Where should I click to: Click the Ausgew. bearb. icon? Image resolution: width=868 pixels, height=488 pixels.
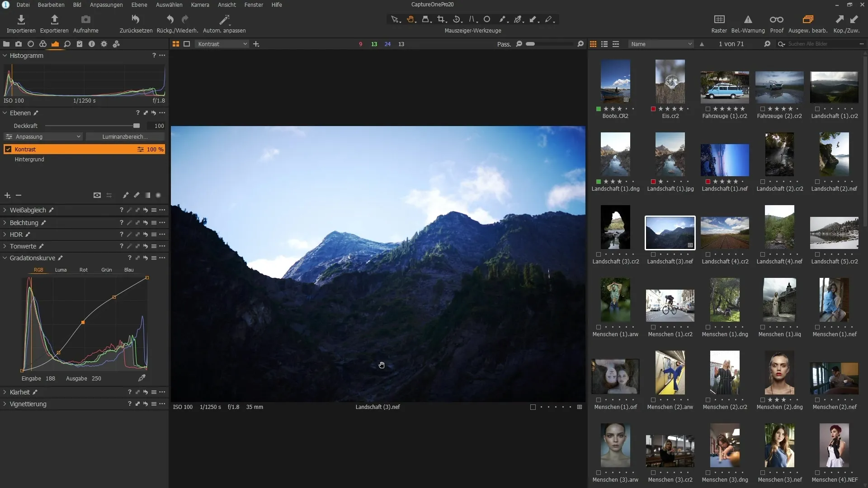[x=808, y=19]
